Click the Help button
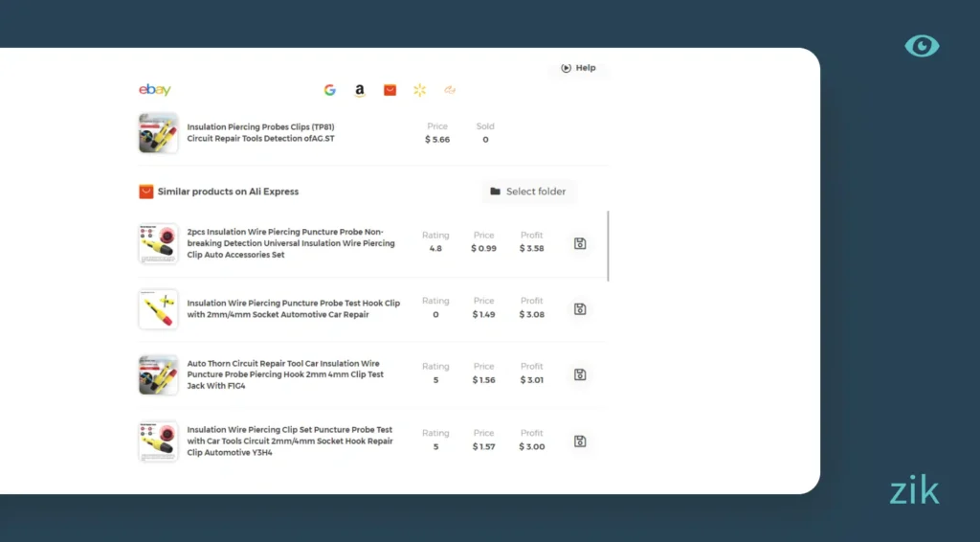 pyautogui.click(x=578, y=68)
